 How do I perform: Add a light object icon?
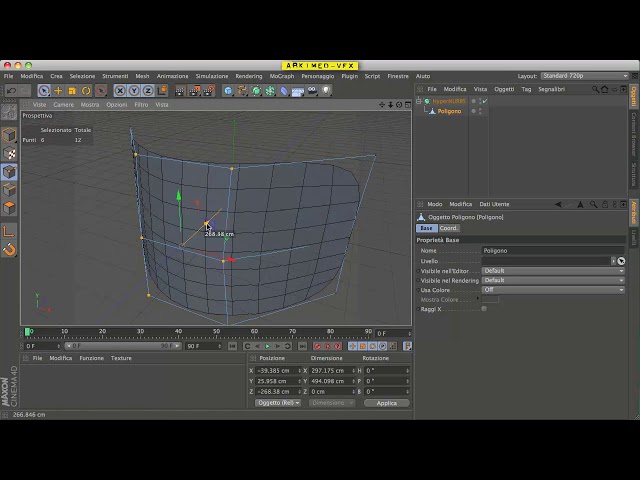coord(326,91)
